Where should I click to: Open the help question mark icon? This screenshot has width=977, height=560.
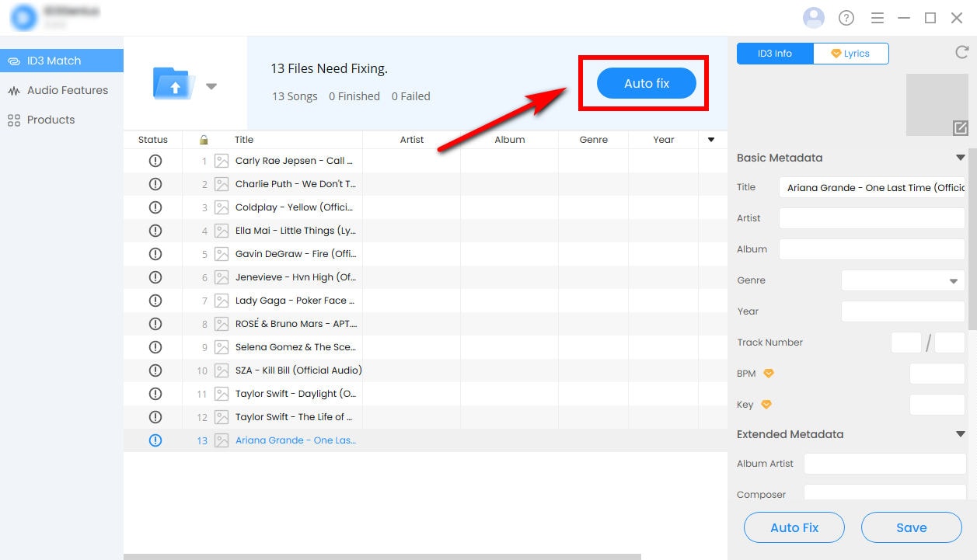(846, 18)
